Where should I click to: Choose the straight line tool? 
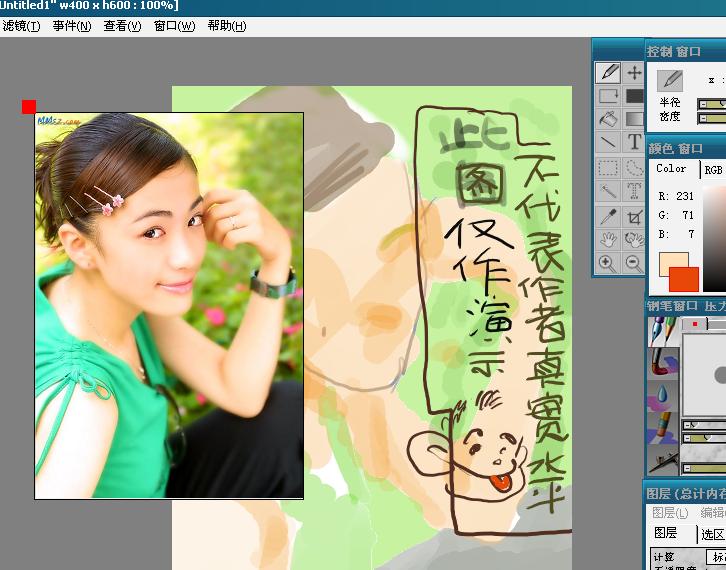point(608,142)
